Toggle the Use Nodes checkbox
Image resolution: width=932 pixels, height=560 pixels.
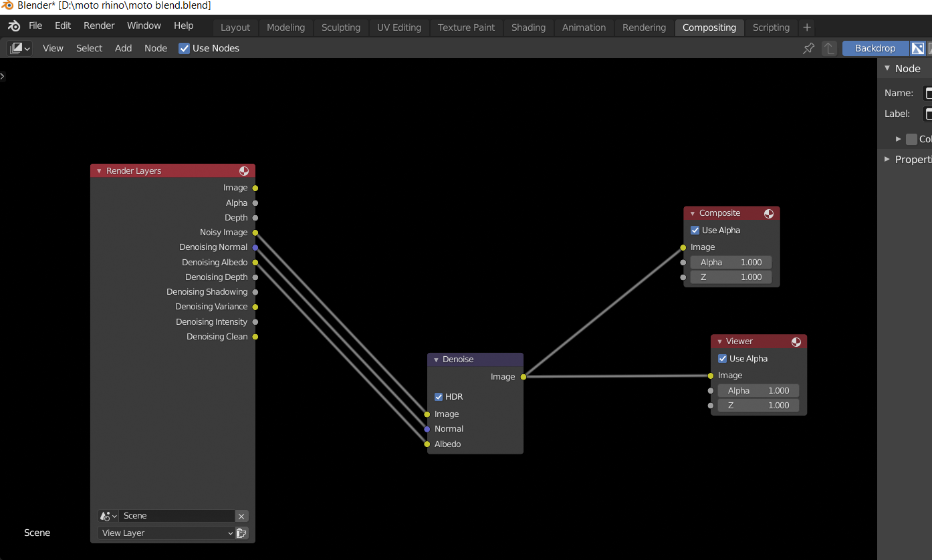[184, 48]
